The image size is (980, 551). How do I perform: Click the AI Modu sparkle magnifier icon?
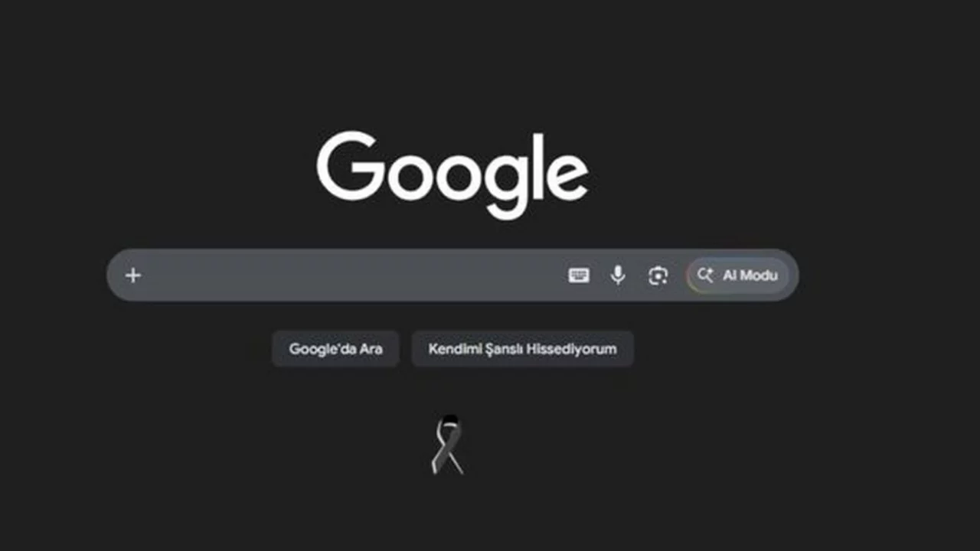[705, 275]
